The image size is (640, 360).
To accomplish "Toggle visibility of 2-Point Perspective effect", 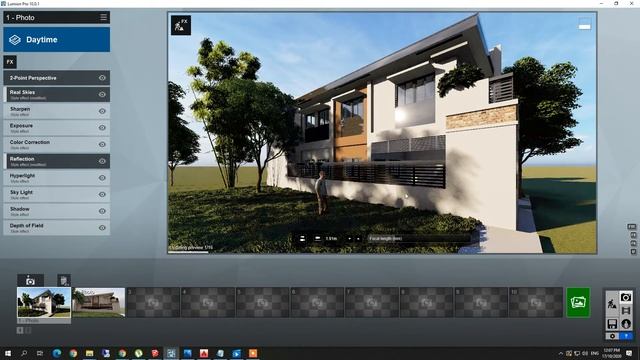I will tap(102, 78).
